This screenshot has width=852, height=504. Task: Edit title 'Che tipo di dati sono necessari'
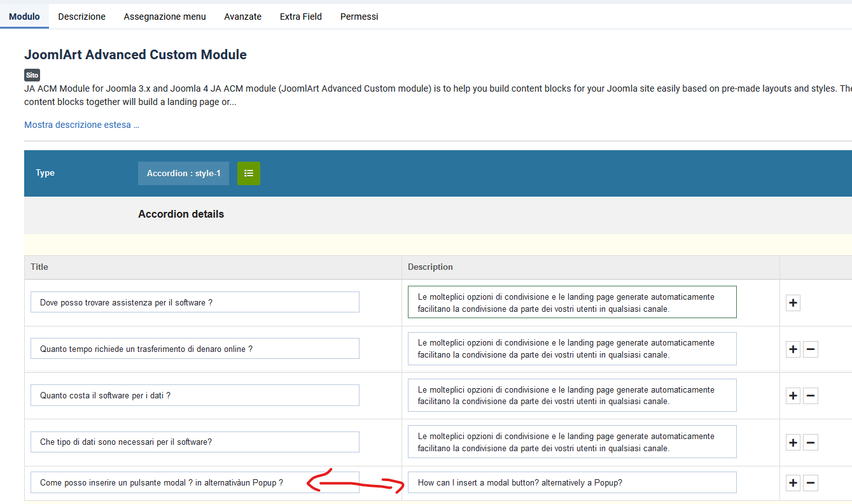click(x=195, y=442)
